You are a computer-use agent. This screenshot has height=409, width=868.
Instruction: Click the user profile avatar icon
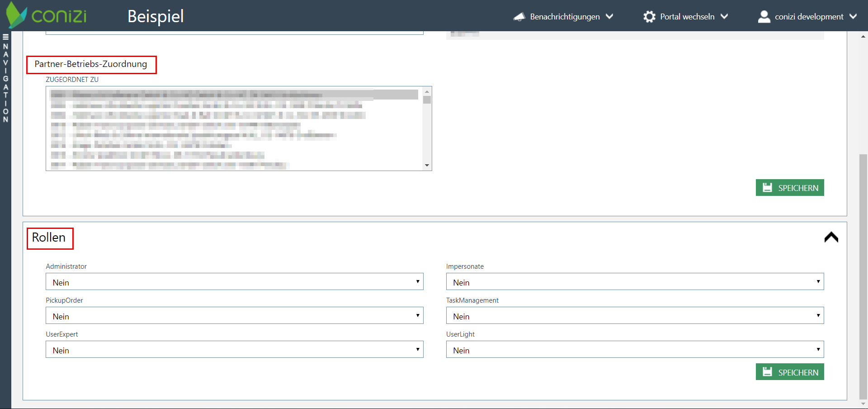coord(764,17)
